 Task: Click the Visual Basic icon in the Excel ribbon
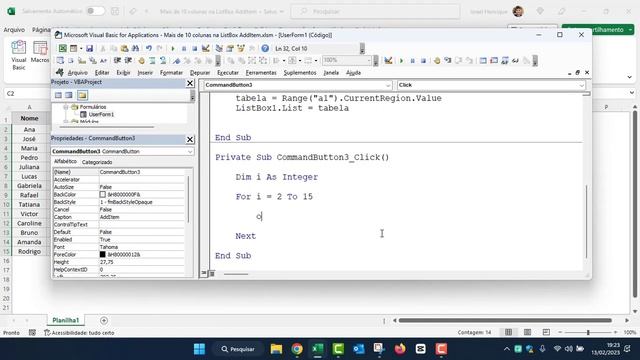18,56
